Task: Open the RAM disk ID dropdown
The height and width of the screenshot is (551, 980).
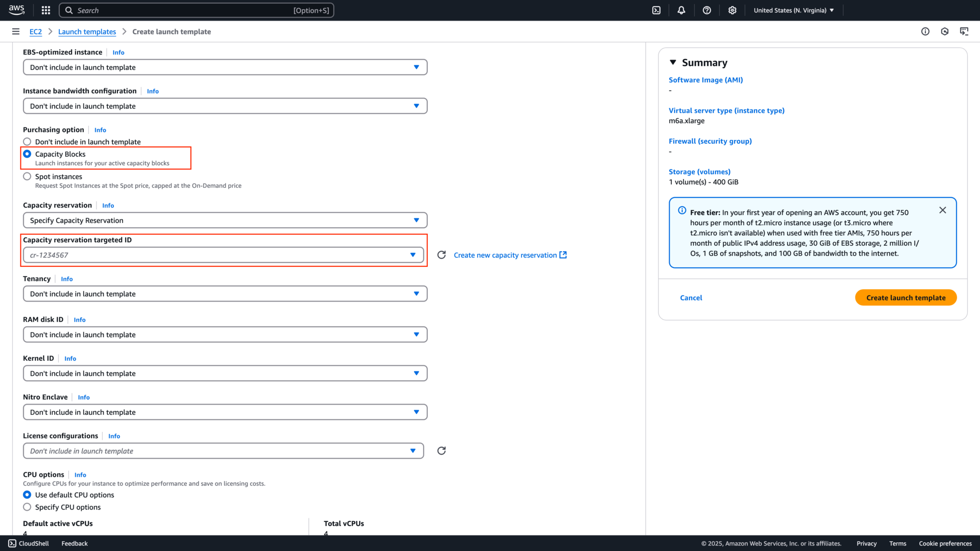Action: coord(225,335)
